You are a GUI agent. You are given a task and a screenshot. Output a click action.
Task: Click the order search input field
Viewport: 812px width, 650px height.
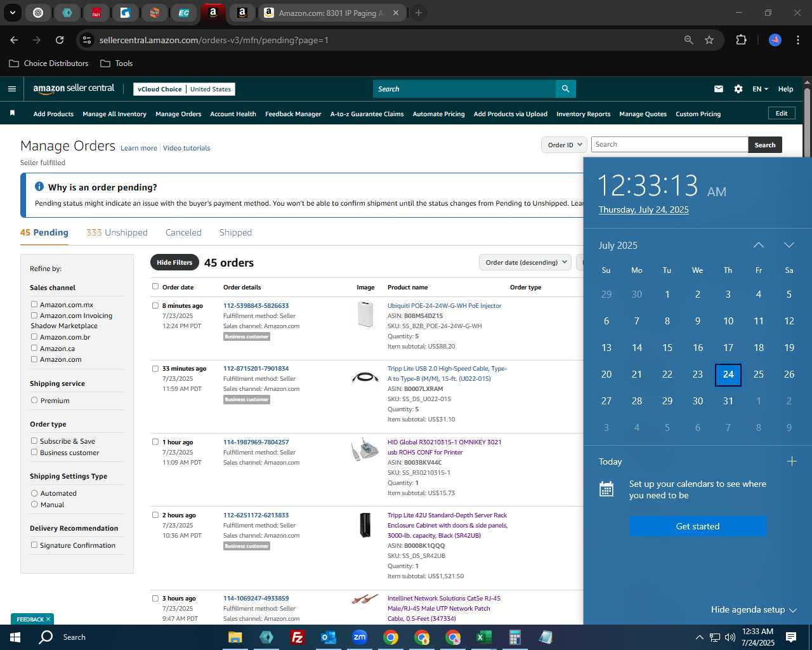(669, 145)
